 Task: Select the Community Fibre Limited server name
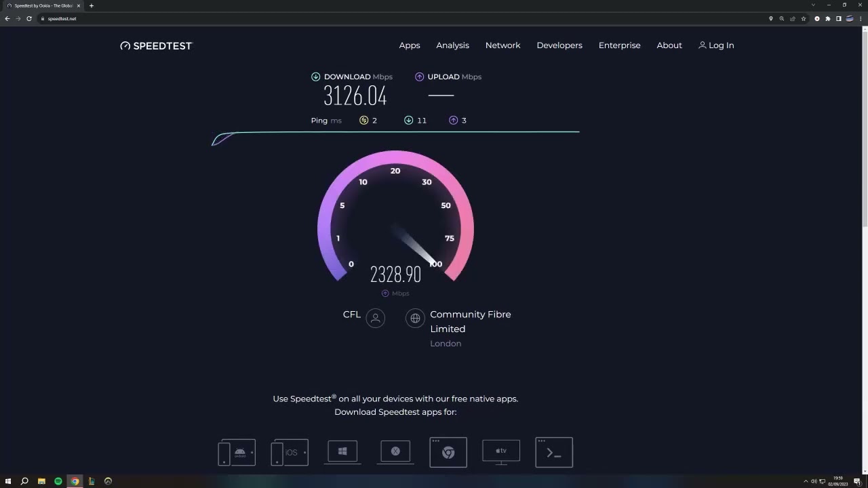[x=471, y=321]
